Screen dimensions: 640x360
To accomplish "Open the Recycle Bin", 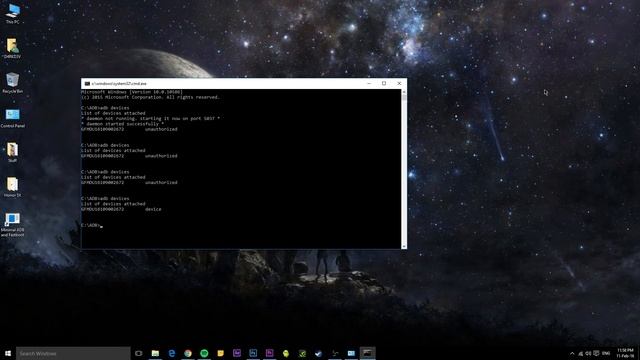I will click(x=13, y=83).
